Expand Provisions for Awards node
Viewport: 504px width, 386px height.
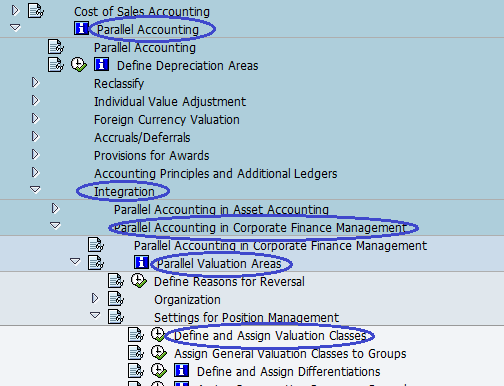point(35,154)
